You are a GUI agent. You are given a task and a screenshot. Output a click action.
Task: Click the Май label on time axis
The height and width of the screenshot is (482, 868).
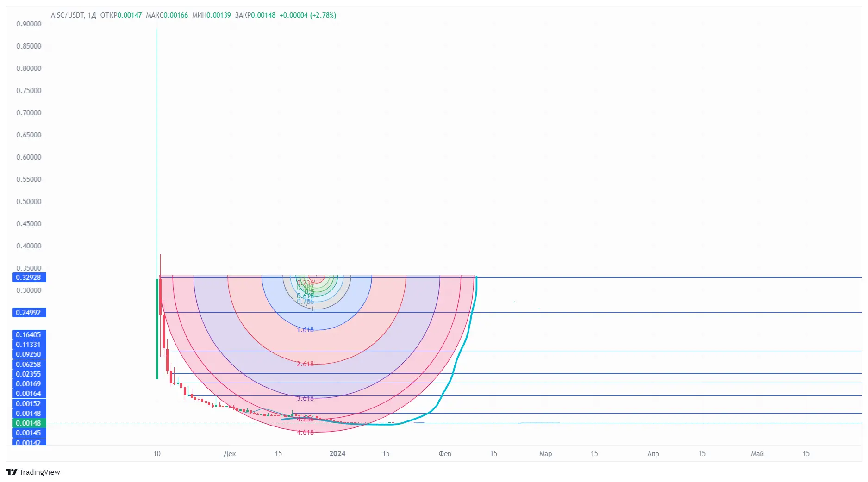click(757, 454)
